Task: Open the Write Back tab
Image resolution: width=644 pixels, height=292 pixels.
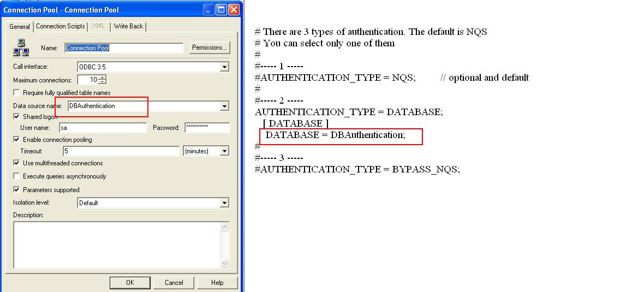Action: [x=128, y=26]
